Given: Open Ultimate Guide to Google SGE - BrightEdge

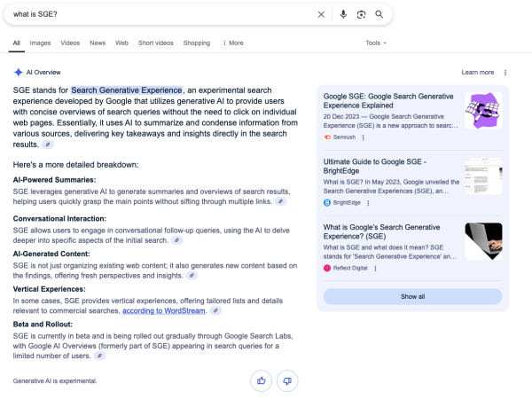Looking at the screenshot, I should click(x=374, y=167).
